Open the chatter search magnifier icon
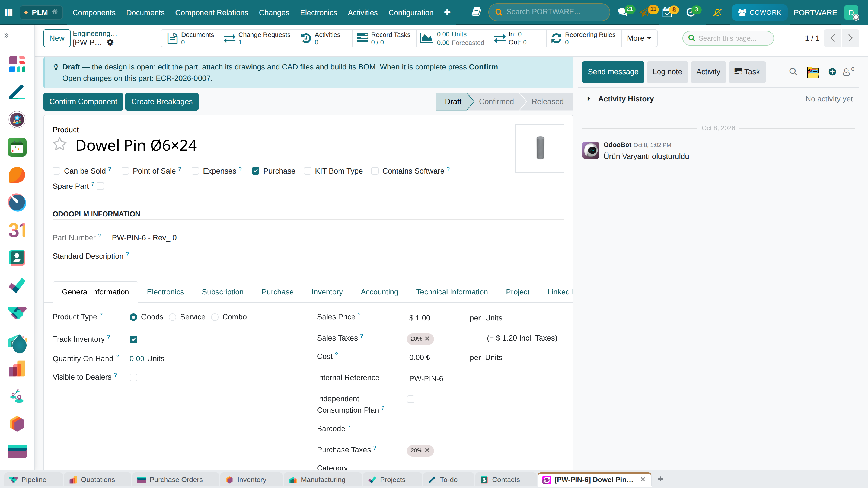868x488 pixels. pyautogui.click(x=793, y=72)
